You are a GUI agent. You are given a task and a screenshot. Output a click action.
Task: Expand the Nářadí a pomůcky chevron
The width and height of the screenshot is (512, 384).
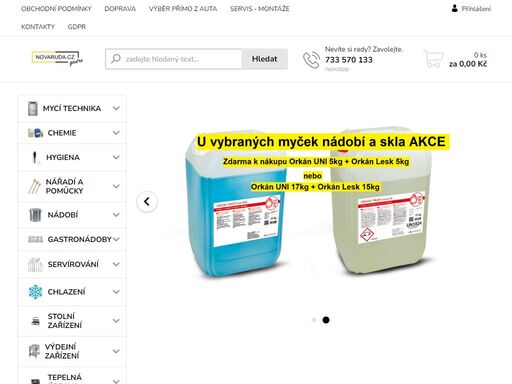tap(116, 186)
